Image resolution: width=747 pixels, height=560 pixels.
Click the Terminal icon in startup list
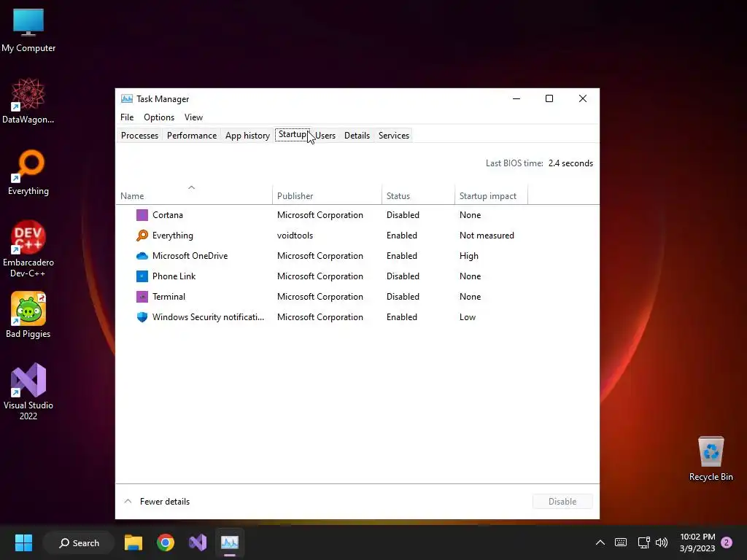click(142, 297)
